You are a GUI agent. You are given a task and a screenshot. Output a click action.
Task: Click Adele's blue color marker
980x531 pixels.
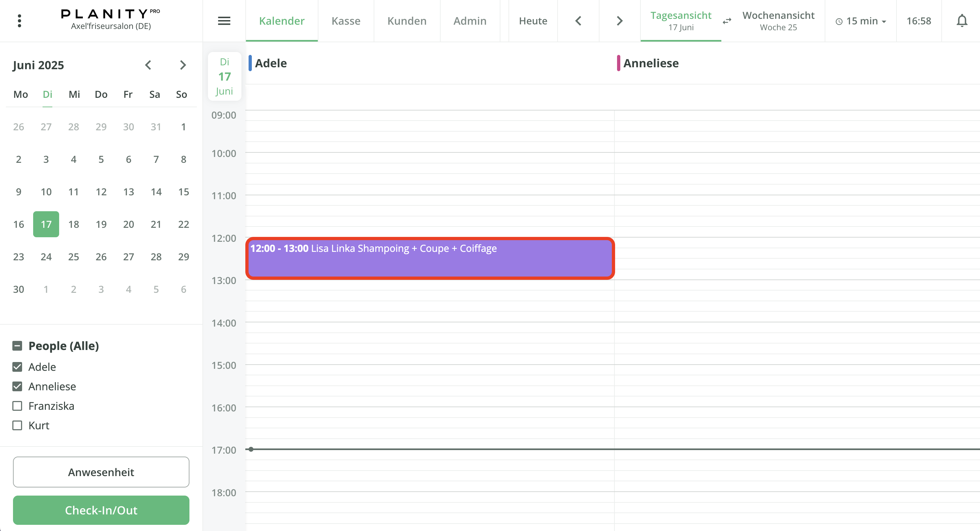click(250, 63)
